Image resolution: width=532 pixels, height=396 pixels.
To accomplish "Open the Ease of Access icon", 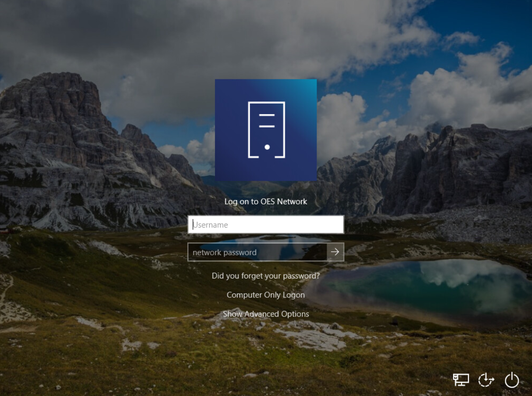I will point(486,380).
